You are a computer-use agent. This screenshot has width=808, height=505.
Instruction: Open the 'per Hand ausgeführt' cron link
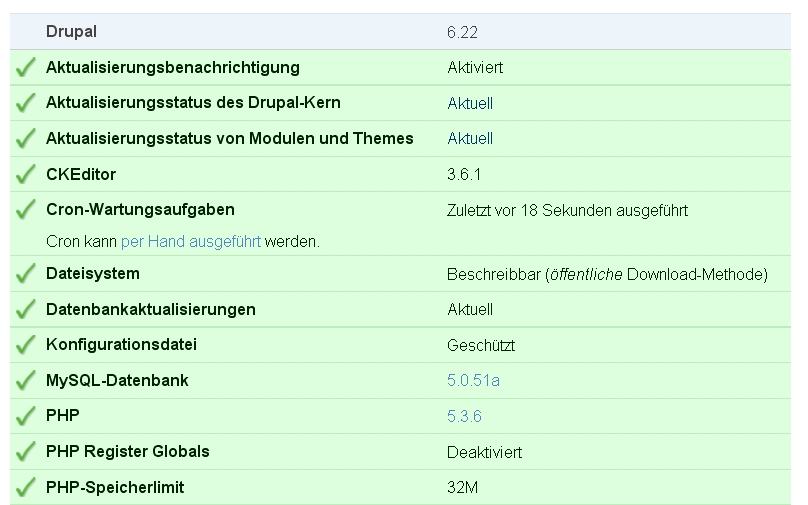coord(190,242)
